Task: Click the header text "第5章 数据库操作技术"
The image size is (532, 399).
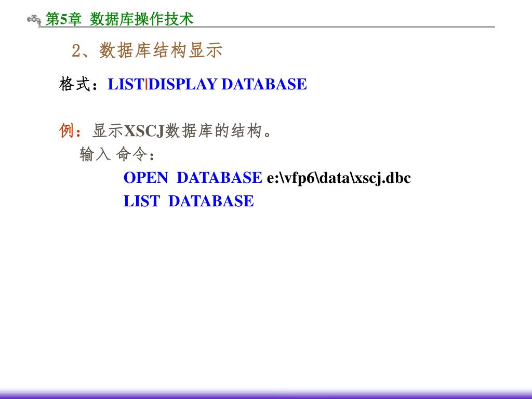Action: pos(119,19)
